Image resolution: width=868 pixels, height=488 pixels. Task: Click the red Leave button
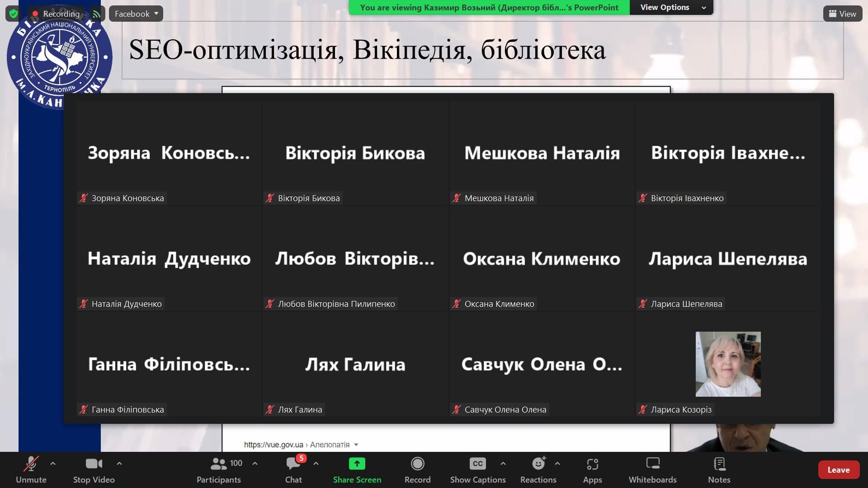point(839,470)
